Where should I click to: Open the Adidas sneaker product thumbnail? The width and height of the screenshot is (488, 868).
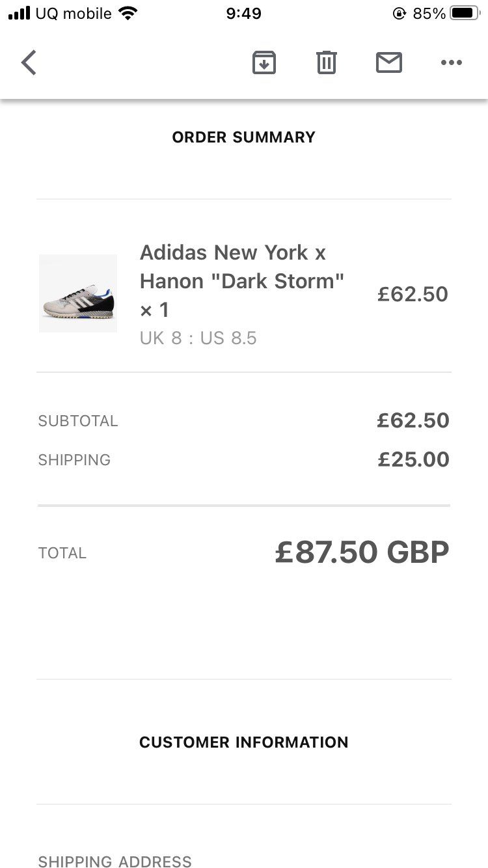point(78,293)
